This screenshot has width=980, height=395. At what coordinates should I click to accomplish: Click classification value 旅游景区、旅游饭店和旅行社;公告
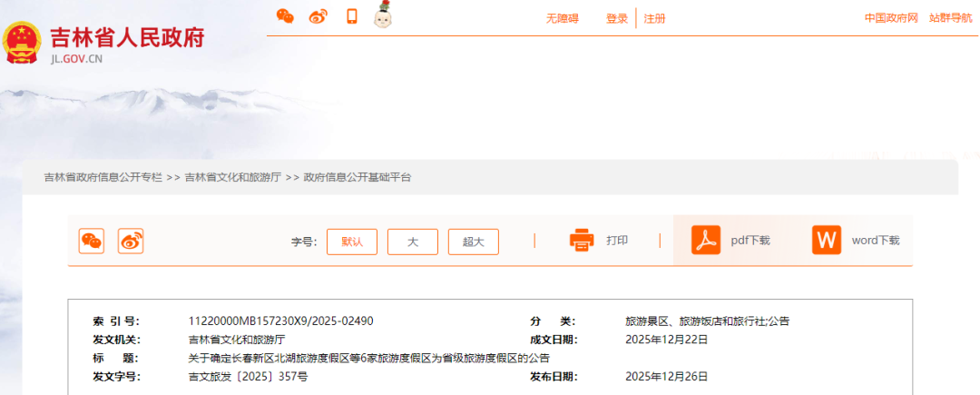tap(708, 321)
